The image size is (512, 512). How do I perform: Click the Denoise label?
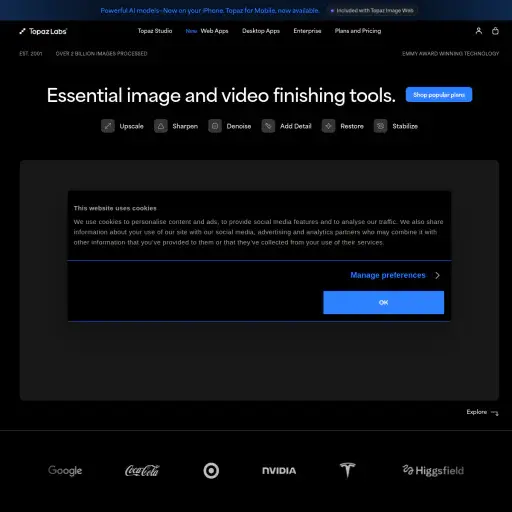coord(239,126)
